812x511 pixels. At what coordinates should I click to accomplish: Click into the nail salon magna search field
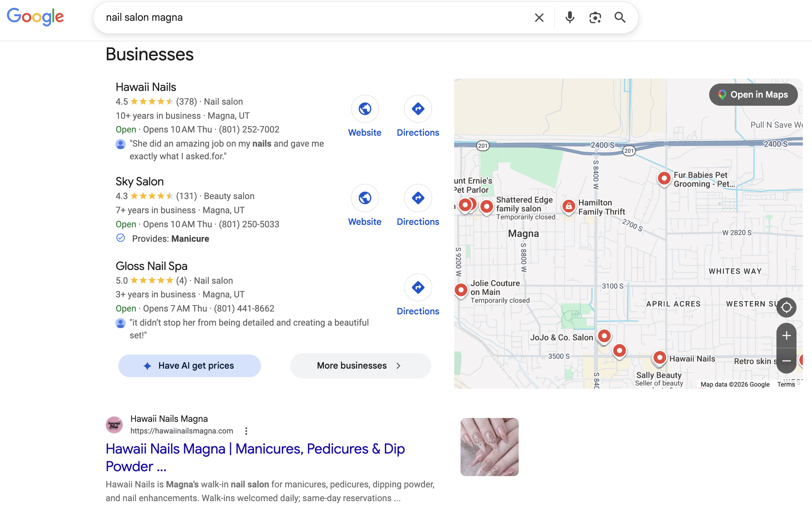click(x=313, y=18)
